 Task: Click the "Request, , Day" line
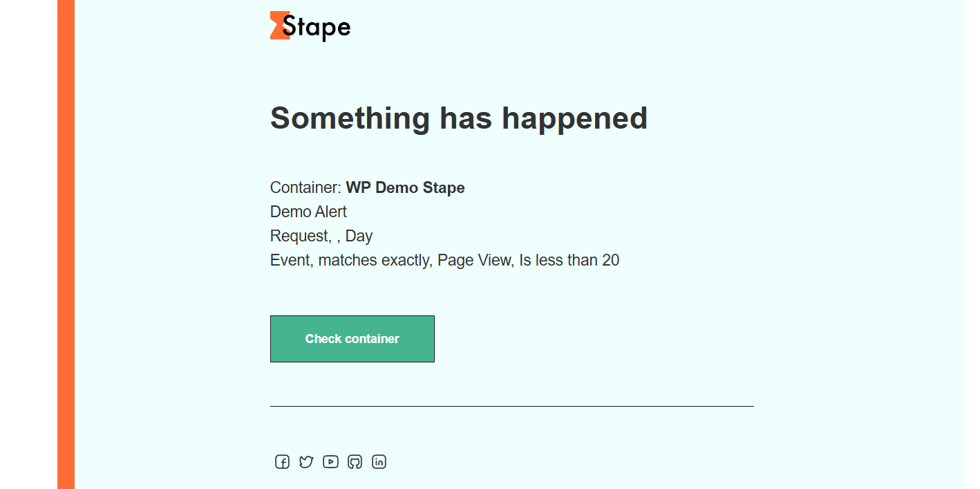pos(321,236)
